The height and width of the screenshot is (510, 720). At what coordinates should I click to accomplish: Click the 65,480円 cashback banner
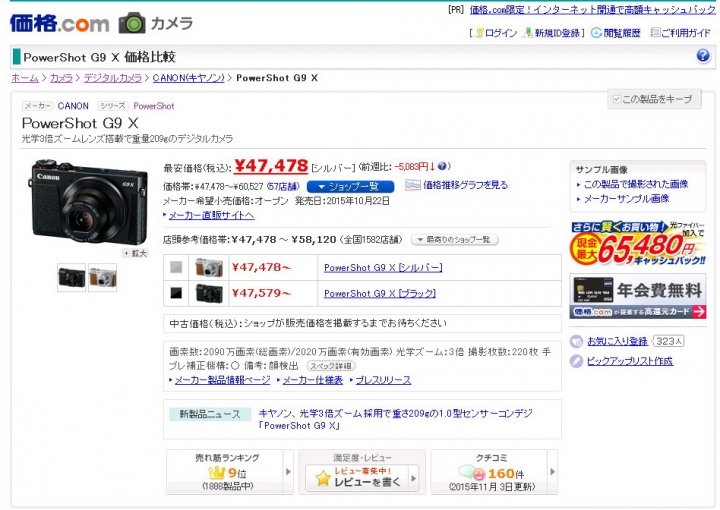637,243
